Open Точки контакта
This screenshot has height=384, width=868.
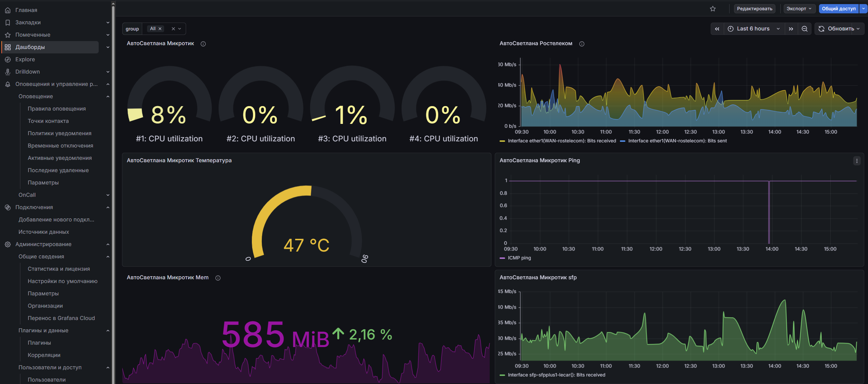[48, 121]
